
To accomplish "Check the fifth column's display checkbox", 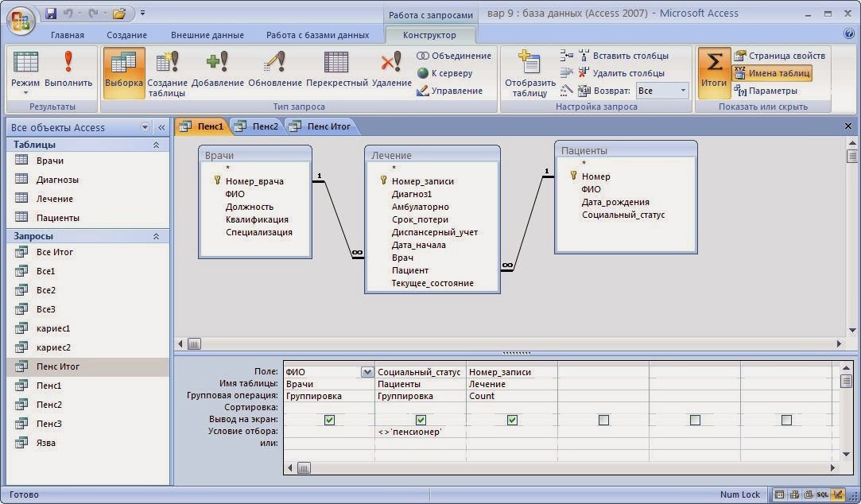I will [695, 420].
